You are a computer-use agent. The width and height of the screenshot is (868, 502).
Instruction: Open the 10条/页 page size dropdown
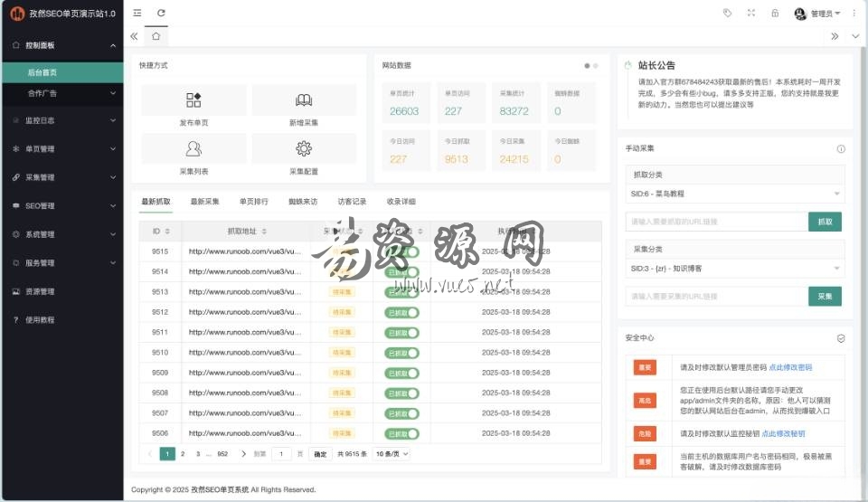pyautogui.click(x=392, y=453)
